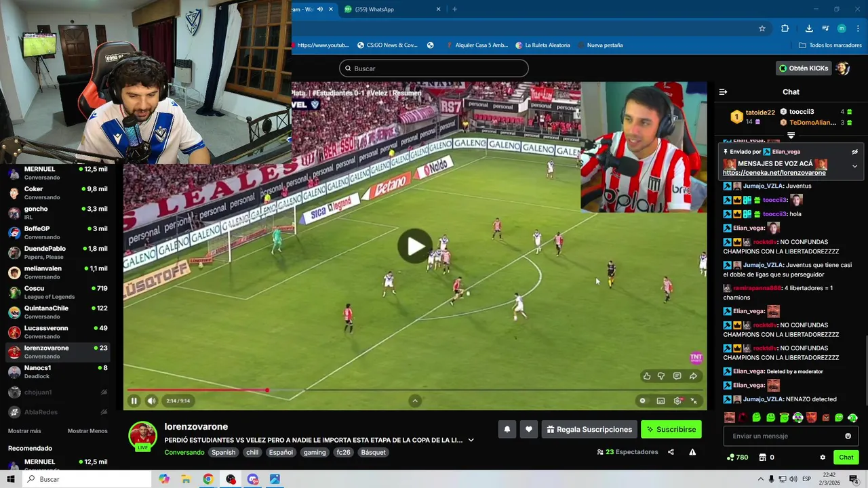The image size is (868, 488).
Task: Mute the stream volume speaker icon
Action: click(151, 401)
